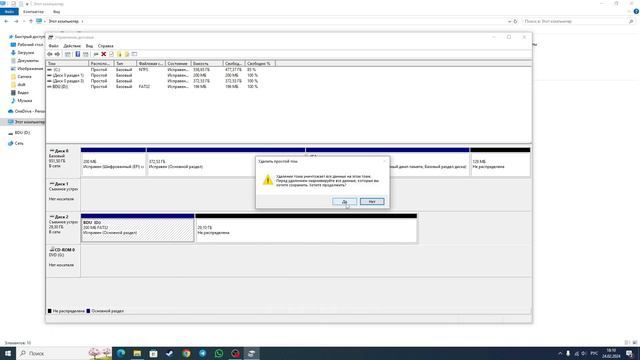Click the FAT32 file system cell
This screenshot has height=360, width=640.
[x=144, y=87]
